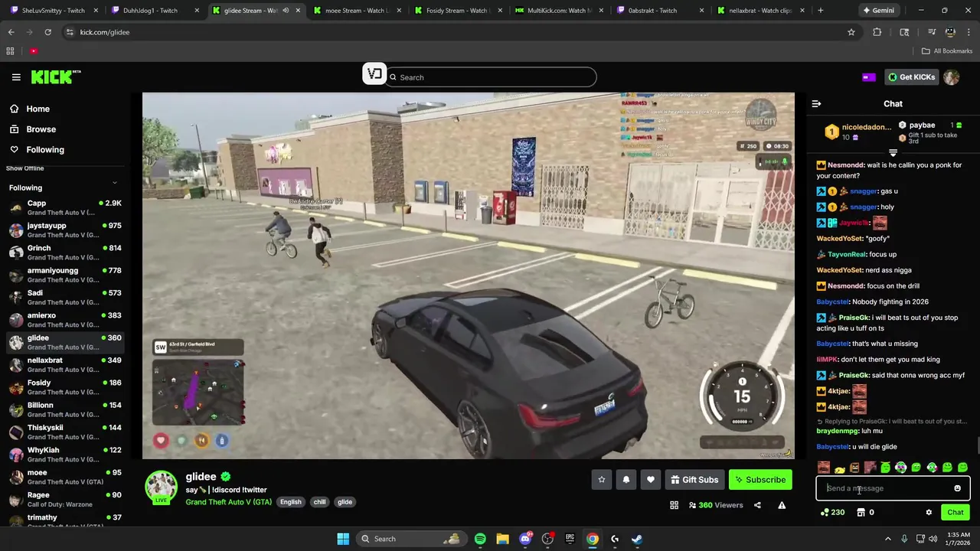Open All Bookmarks folder
This screenshot has width=980, height=551.
tap(947, 51)
